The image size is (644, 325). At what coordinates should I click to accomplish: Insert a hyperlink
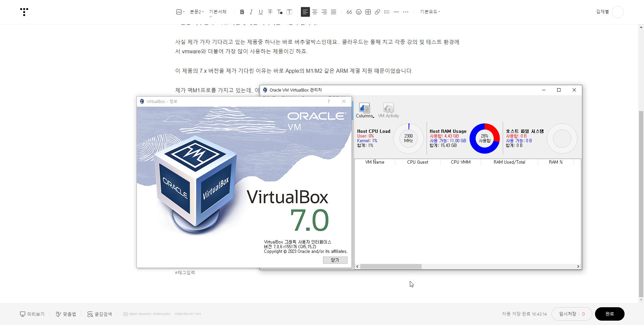coord(377,12)
